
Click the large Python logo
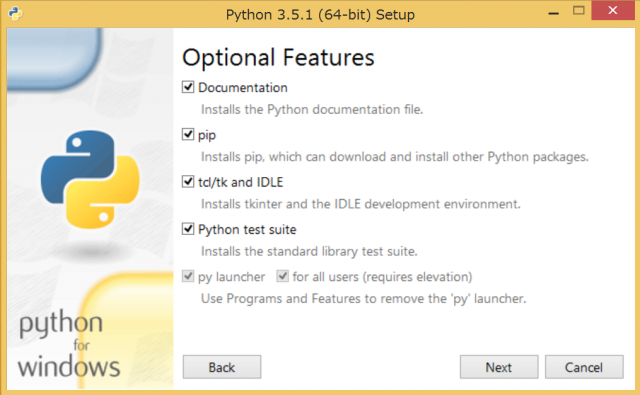coord(90,180)
